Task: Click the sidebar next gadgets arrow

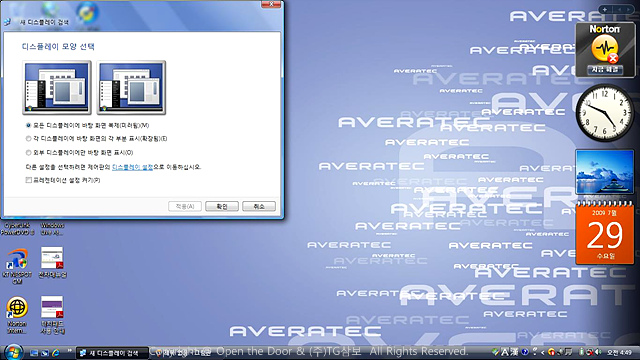Action: click(x=629, y=9)
